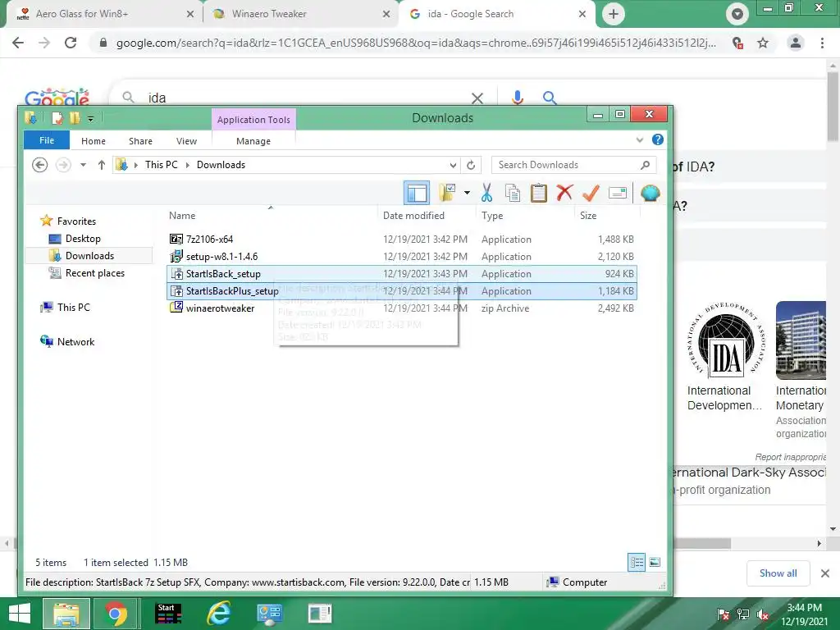Go up one folder level in Explorer

click(x=101, y=165)
